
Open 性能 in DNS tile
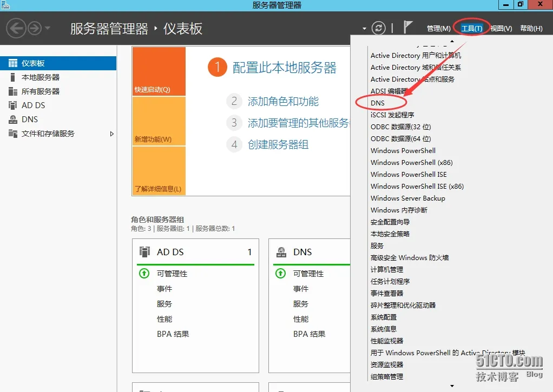point(301,319)
